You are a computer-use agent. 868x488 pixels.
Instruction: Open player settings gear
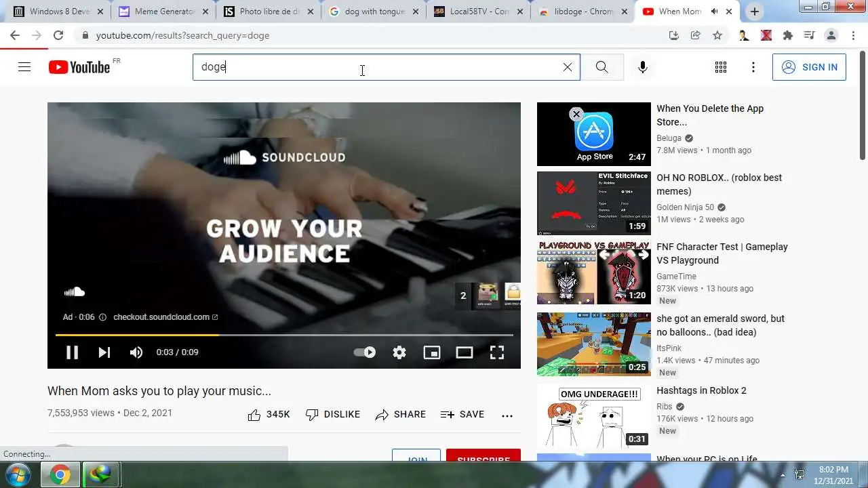399,352
